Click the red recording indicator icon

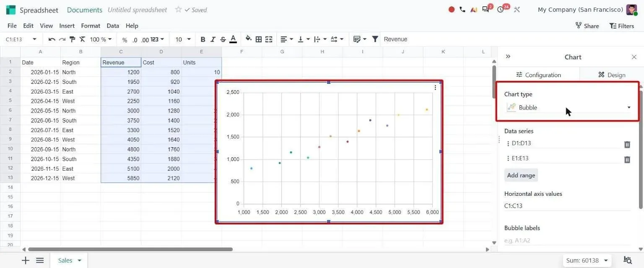pyautogui.click(x=452, y=9)
